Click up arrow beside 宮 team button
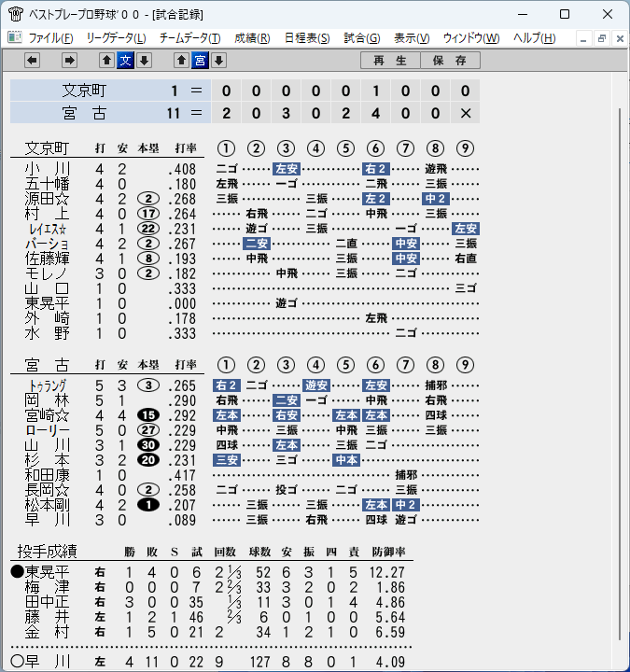630x672 pixels. tap(181, 61)
